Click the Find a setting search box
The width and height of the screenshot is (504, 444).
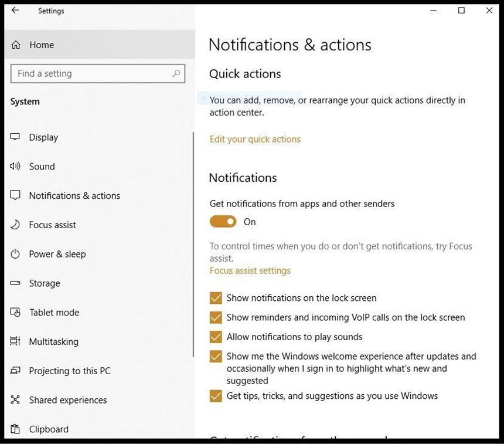tap(91, 74)
